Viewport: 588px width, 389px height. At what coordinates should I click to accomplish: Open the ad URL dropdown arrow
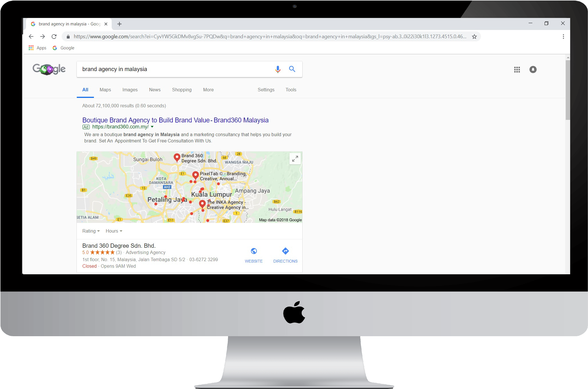pos(152,127)
